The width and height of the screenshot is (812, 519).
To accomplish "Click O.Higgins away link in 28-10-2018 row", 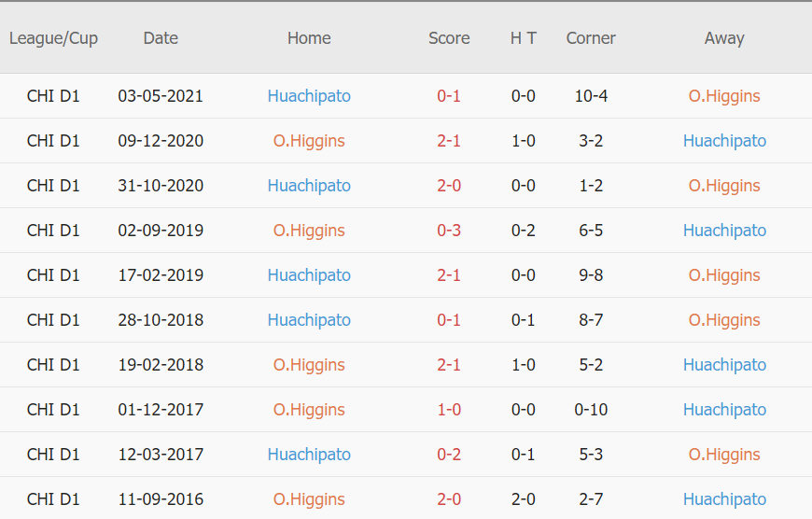I will 724,320.
